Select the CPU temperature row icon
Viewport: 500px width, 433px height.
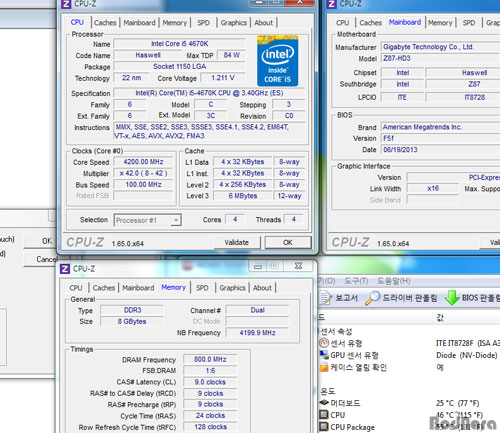click(x=324, y=415)
